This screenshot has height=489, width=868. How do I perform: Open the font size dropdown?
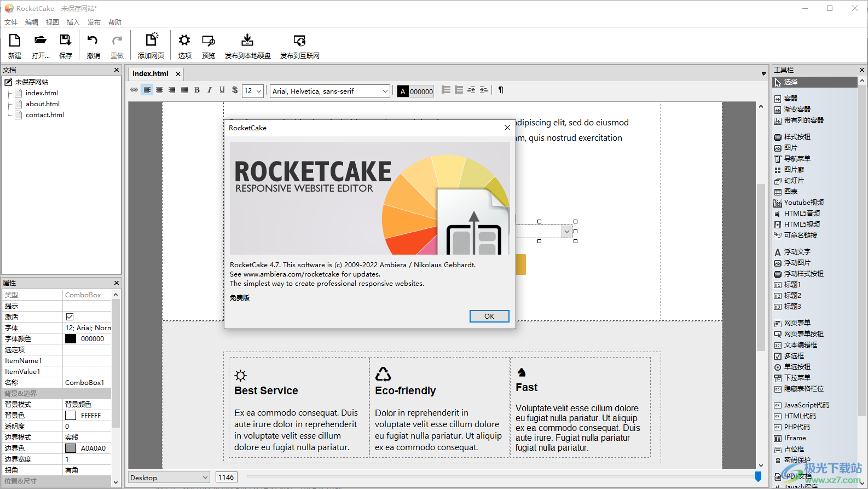[259, 91]
